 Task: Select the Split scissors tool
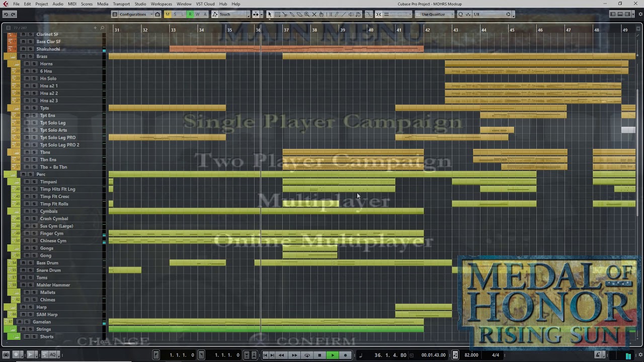point(285,14)
